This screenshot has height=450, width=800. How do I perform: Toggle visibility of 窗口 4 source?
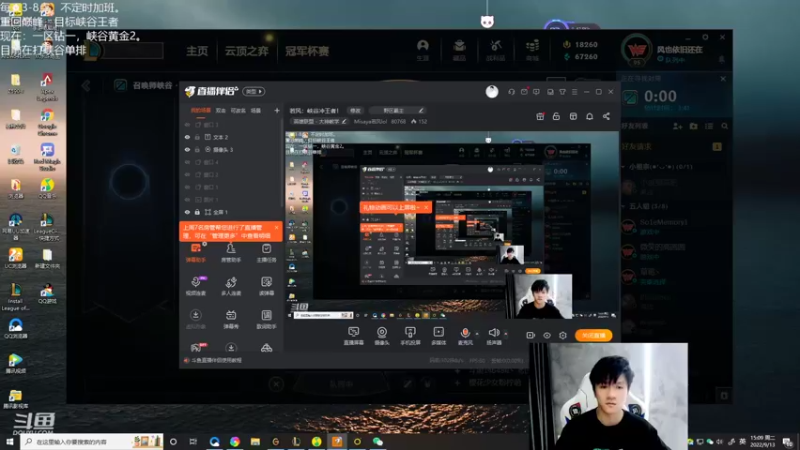(187, 162)
